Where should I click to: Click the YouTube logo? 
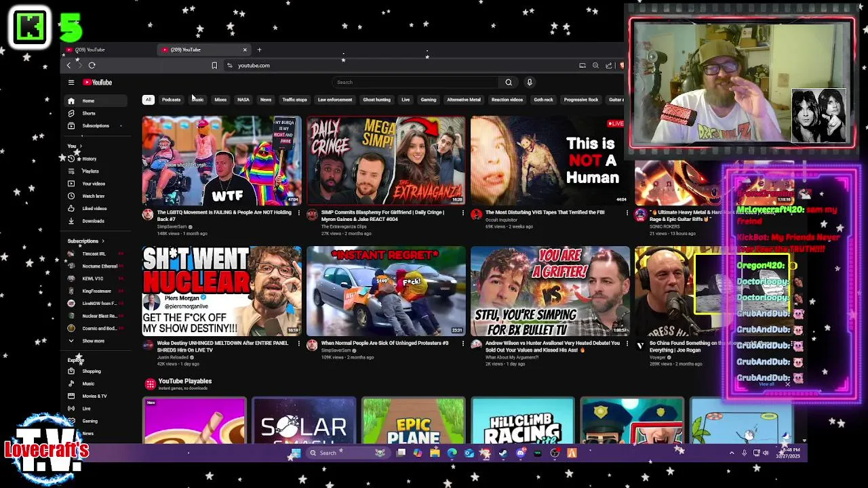98,82
